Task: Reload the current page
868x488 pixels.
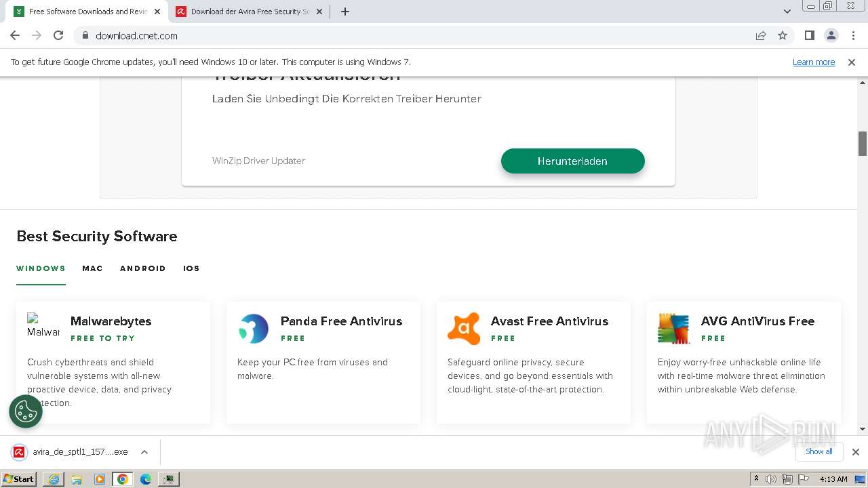Action: pyautogui.click(x=58, y=35)
